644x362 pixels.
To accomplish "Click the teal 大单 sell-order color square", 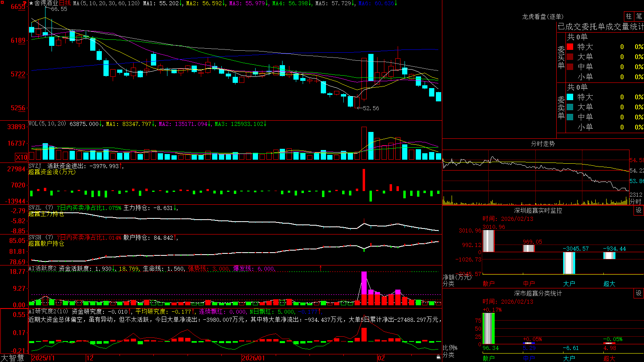I will [570, 107].
